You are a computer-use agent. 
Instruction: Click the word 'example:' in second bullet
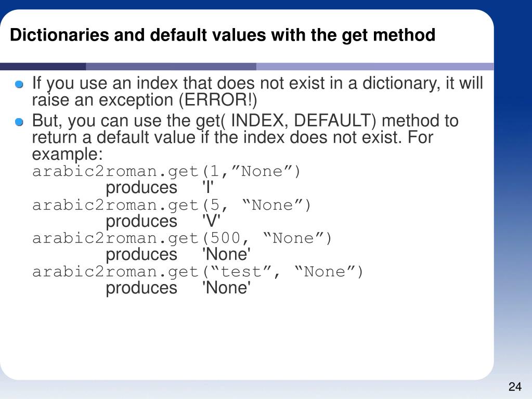(x=67, y=155)
